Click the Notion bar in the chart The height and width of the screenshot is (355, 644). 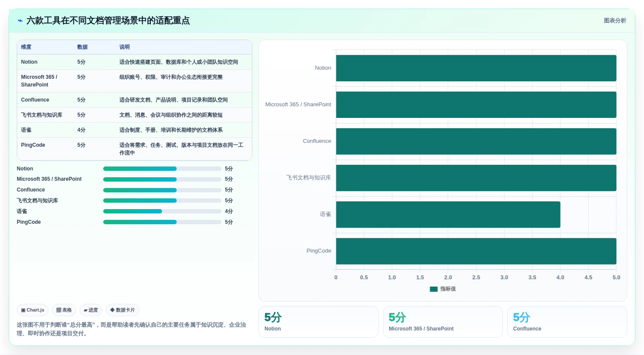point(476,68)
